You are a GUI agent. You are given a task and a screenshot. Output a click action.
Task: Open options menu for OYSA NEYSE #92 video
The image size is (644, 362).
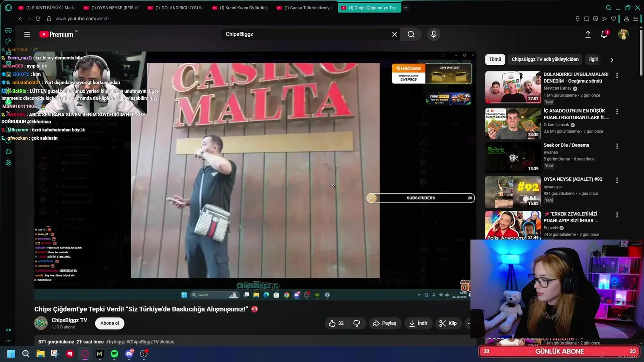[617, 180]
